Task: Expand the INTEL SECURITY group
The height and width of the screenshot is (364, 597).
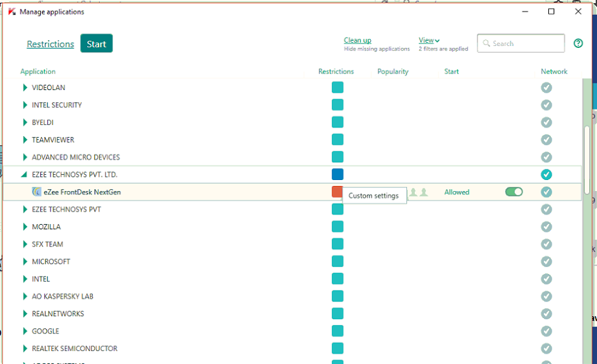Action: point(25,105)
